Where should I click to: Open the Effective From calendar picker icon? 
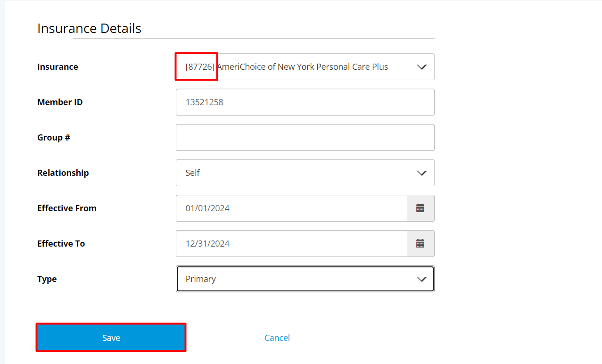pyautogui.click(x=420, y=208)
